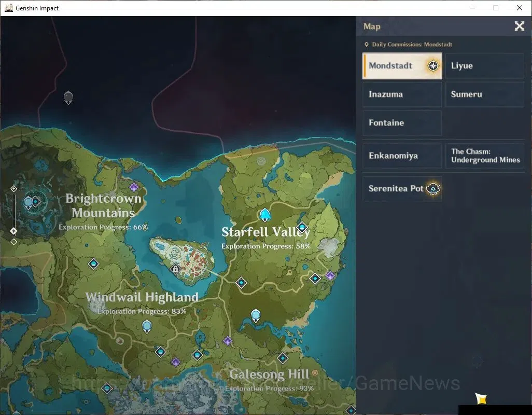Image resolution: width=532 pixels, height=415 pixels.
Task: Click compass icon on Mondstadt button
Action: (x=433, y=66)
